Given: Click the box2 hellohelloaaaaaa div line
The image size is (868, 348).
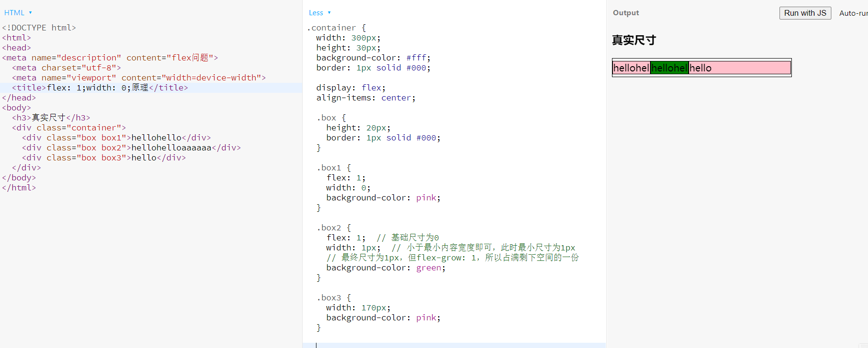Looking at the screenshot, I should click(x=131, y=148).
